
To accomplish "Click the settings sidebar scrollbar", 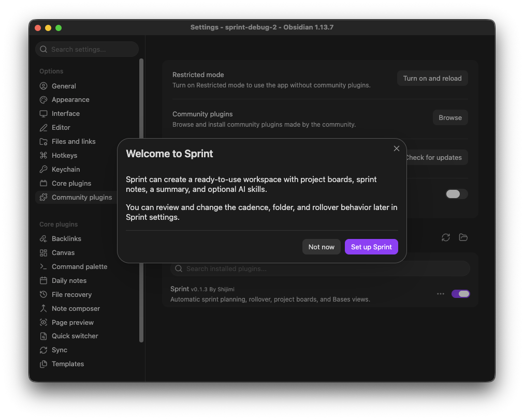I will tap(141, 200).
